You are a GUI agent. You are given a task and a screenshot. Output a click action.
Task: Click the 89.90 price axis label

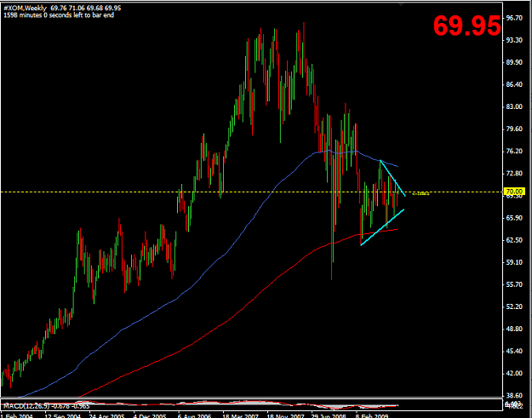[513, 62]
